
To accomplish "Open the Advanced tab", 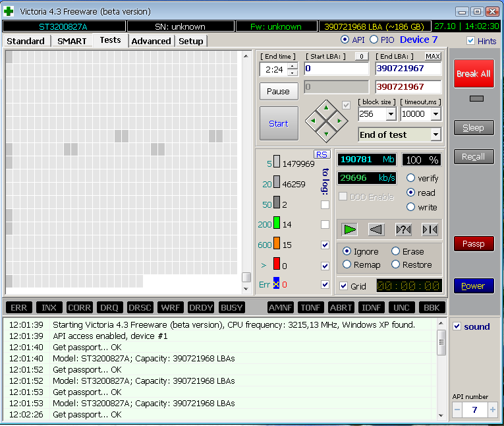I will [x=151, y=41].
